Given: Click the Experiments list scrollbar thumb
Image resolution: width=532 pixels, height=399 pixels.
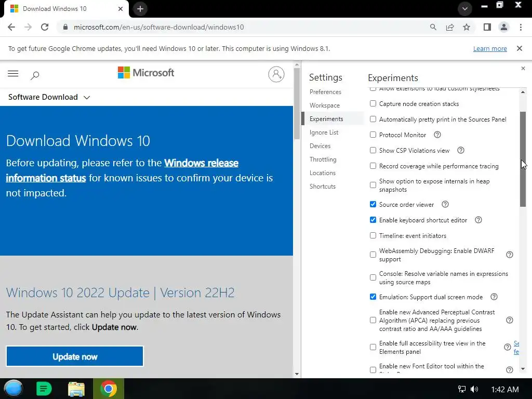Looking at the screenshot, I should 523,159.
